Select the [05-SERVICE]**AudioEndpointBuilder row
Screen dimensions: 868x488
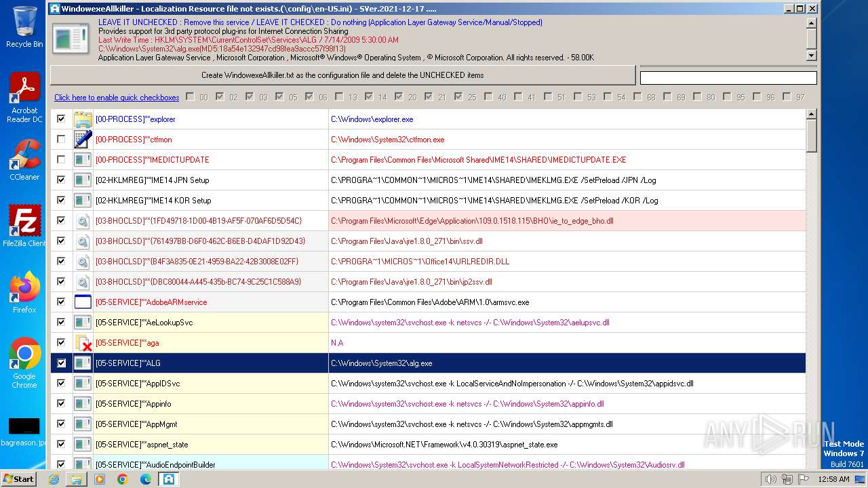tap(428, 464)
